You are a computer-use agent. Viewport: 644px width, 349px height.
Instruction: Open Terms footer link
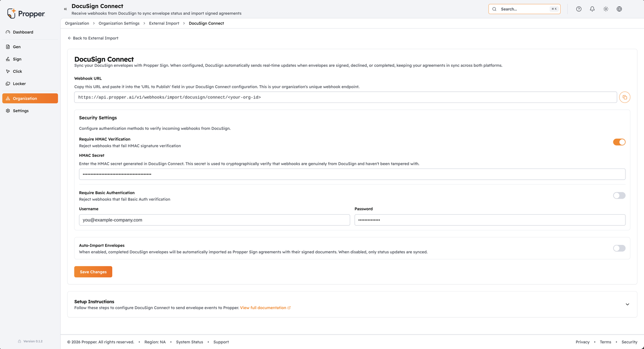(605, 342)
